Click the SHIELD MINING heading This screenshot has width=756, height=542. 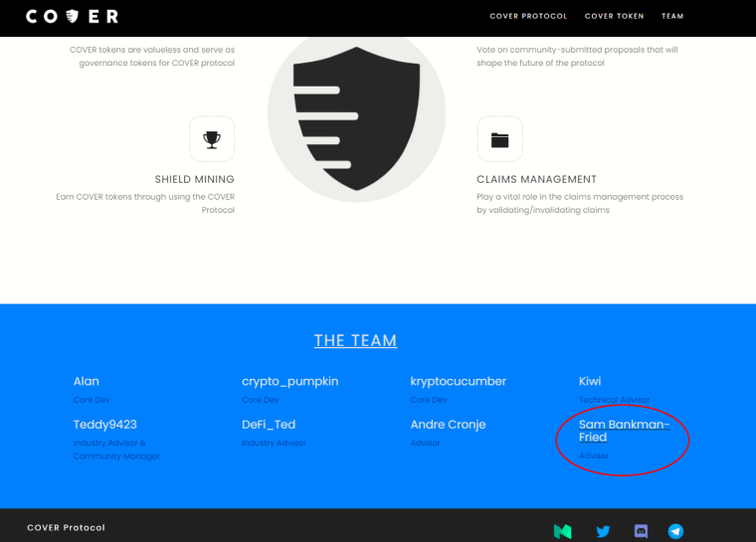pyautogui.click(x=194, y=179)
